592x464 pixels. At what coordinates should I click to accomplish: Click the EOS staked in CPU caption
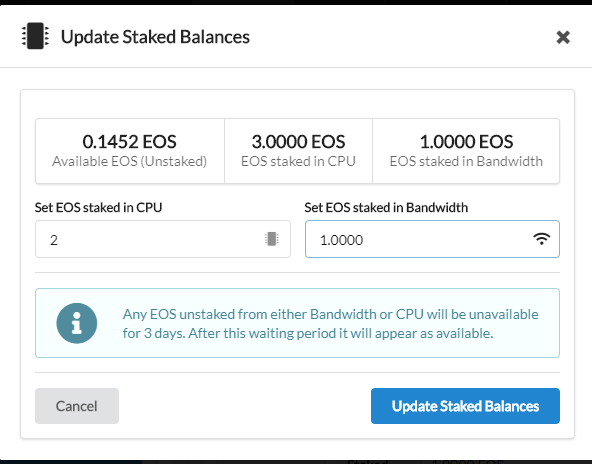[298, 161]
